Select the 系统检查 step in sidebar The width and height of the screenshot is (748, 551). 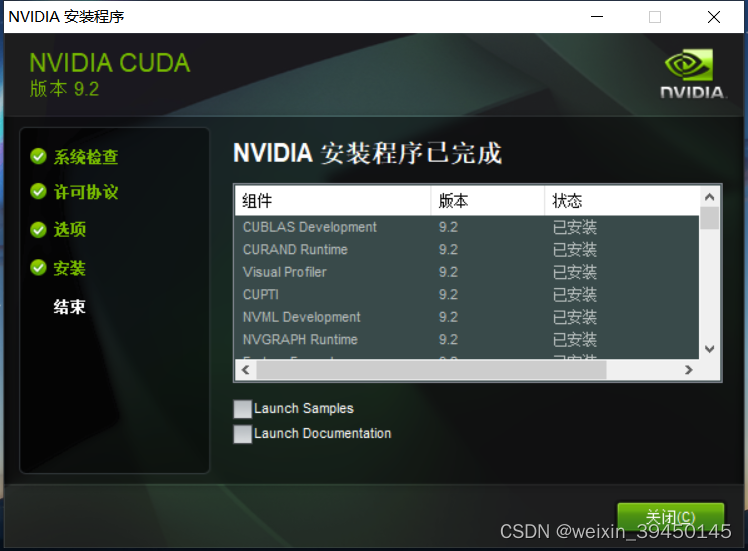86,157
